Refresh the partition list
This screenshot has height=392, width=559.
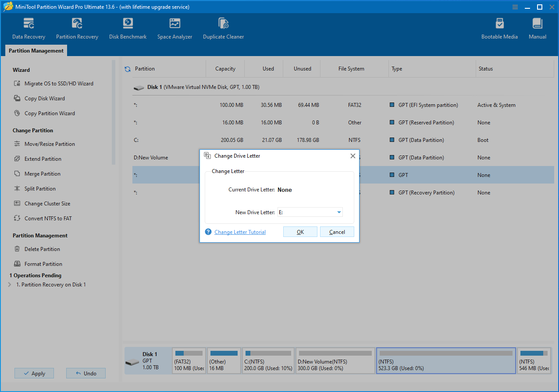[127, 68]
